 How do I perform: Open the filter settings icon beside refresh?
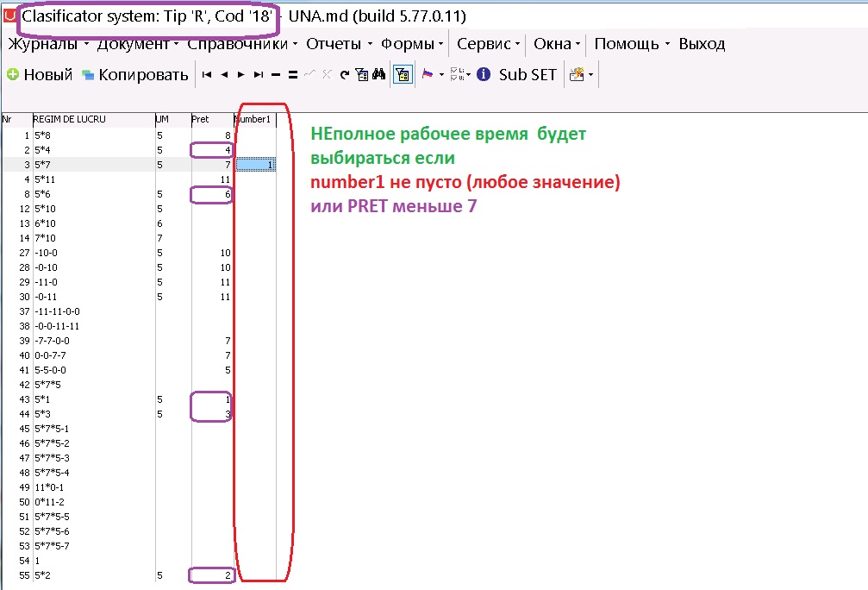[x=361, y=75]
